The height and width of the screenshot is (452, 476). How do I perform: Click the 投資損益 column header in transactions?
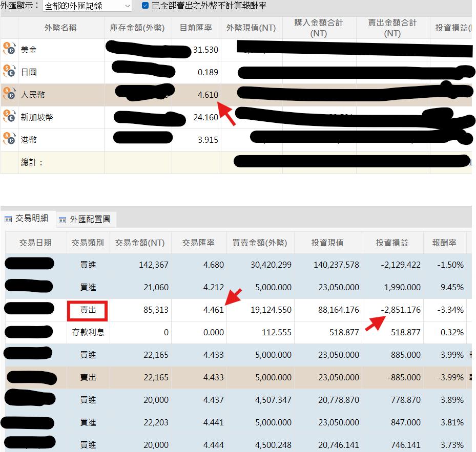coord(392,243)
